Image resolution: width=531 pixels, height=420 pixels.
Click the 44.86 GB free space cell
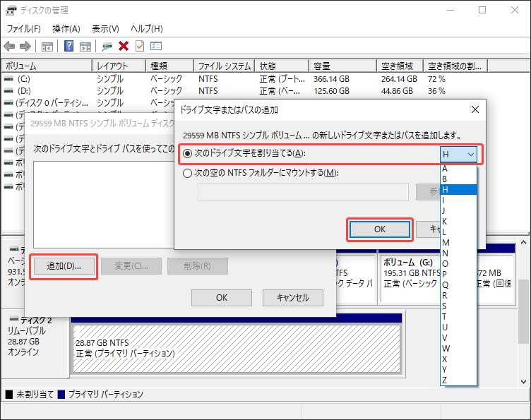point(397,90)
